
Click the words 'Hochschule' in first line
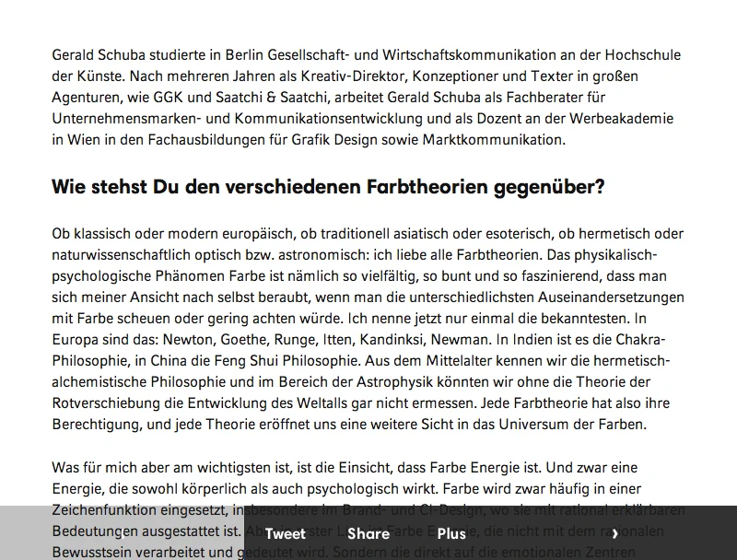tap(652, 54)
